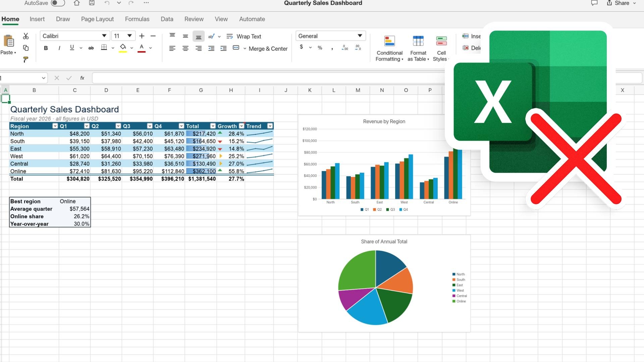
Task: Open the Comments icon
Action: tap(594, 3)
